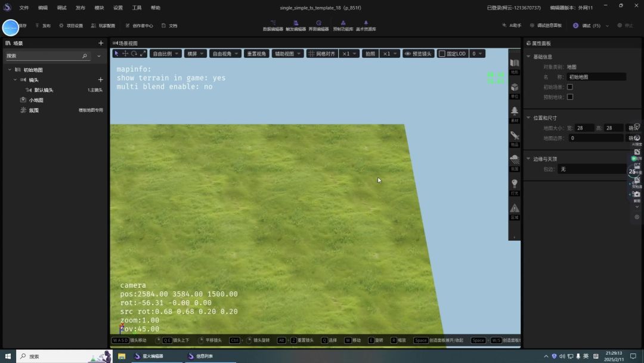Open the 氛围 weather cloud icon
This screenshot has width=644, height=363.
514,161
